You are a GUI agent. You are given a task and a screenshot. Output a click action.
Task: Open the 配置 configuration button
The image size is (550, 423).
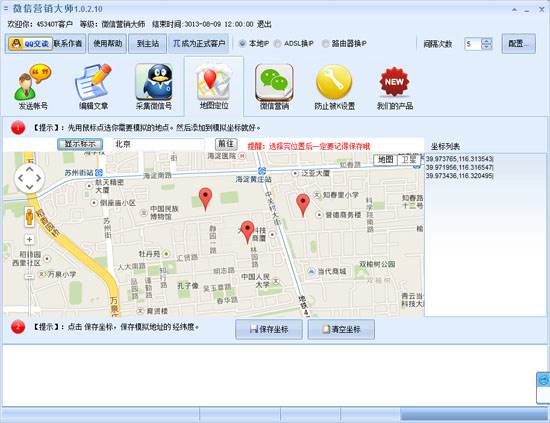[518, 43]
